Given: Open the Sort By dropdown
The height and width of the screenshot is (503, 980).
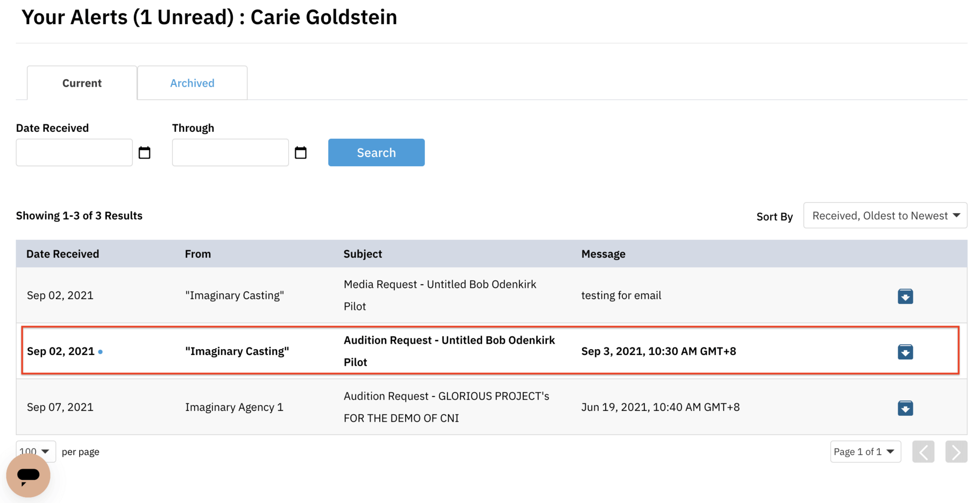Looking at the screenshot, I should tap(885, 215).
